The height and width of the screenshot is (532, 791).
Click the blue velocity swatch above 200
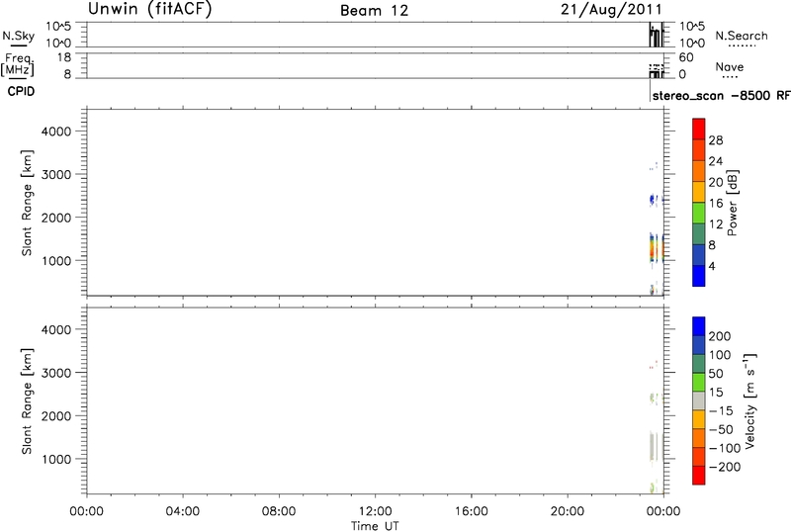click(699, 326)
